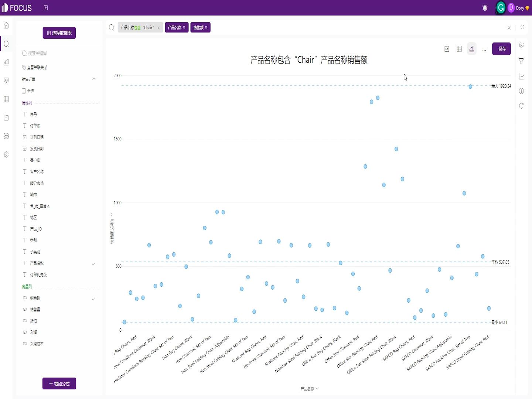
Task: Open the filter funnel icon
Action: (521, 61)
